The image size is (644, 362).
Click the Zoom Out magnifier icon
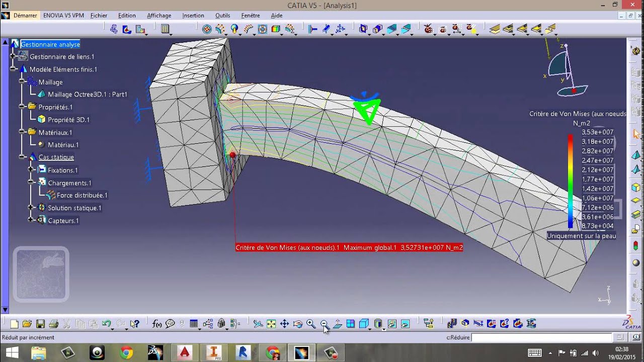pyautogui.click(x=324, y=324)
